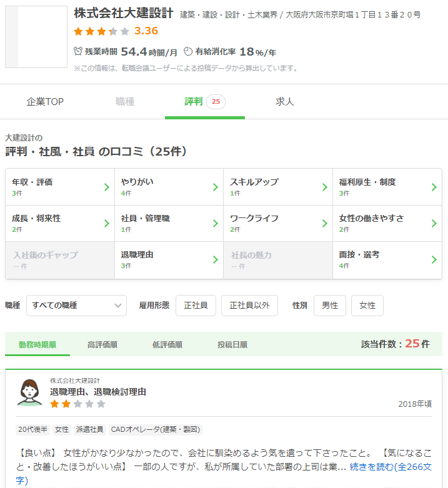The image size is (448, 488).
Task: Sort reviews by 高評価順
Action: click(x=102, y=344)
